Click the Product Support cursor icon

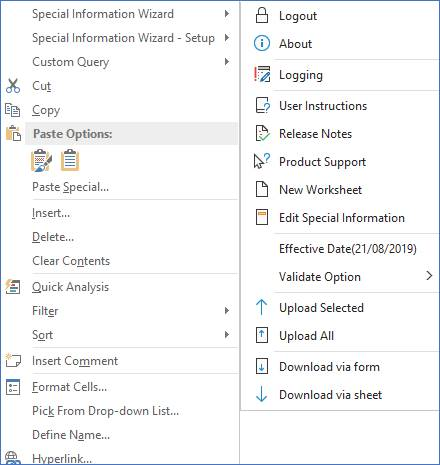pos(262,161)
